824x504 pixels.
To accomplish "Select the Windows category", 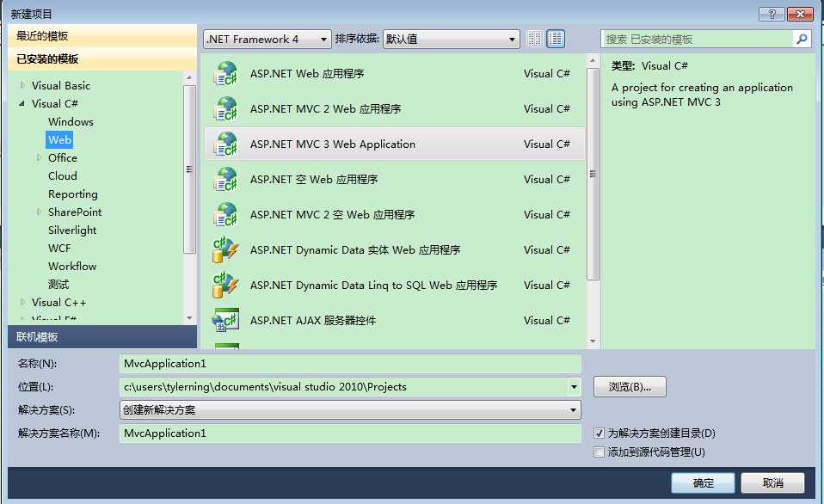I will (x=71, y=121).
